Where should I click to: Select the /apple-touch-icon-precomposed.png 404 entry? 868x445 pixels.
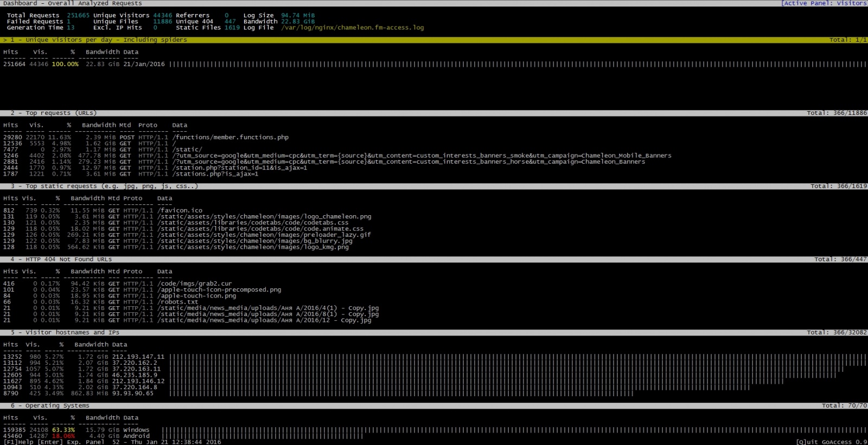(219, 290)
